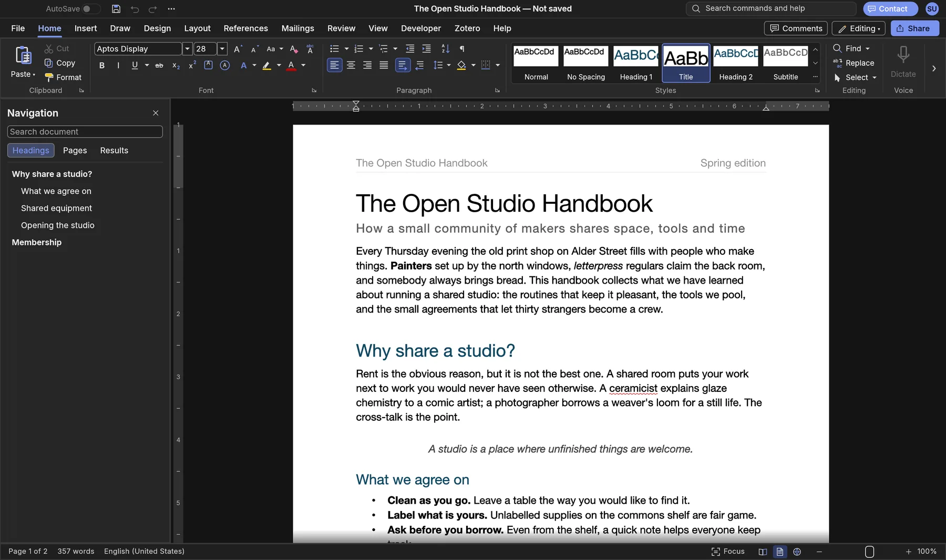This screenshot has height=560, width=946.
Task: Toggle left-to-right text direction
Action: [402, 65]
